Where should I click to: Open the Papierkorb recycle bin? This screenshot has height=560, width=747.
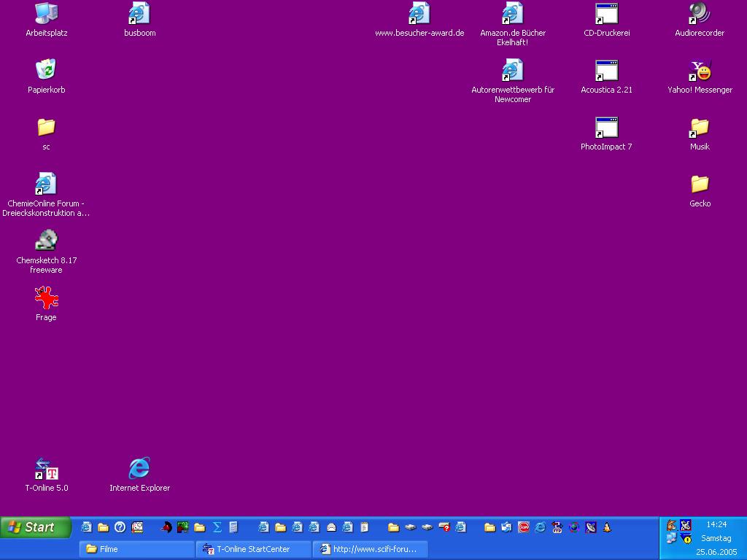pos(46,71)
